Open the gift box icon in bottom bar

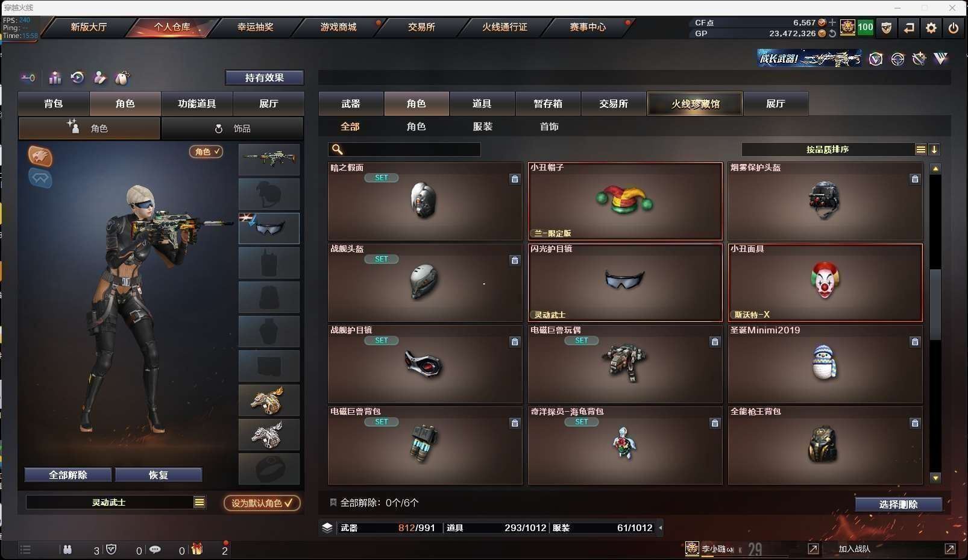point(197,549)
